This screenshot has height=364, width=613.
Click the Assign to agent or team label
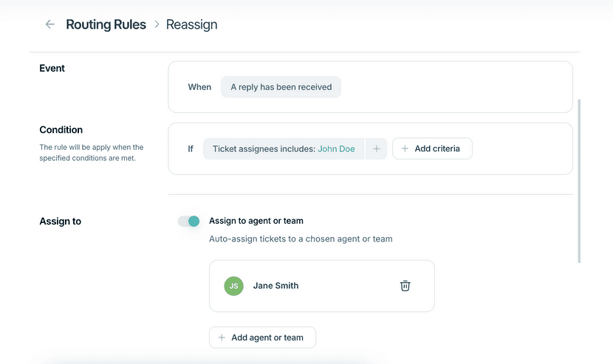256,221
